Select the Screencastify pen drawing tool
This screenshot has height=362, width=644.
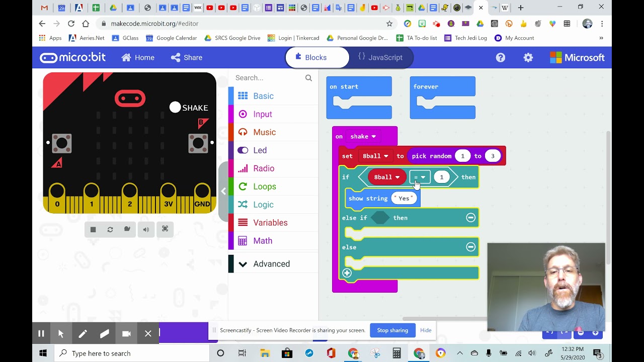tap(83, 333)
